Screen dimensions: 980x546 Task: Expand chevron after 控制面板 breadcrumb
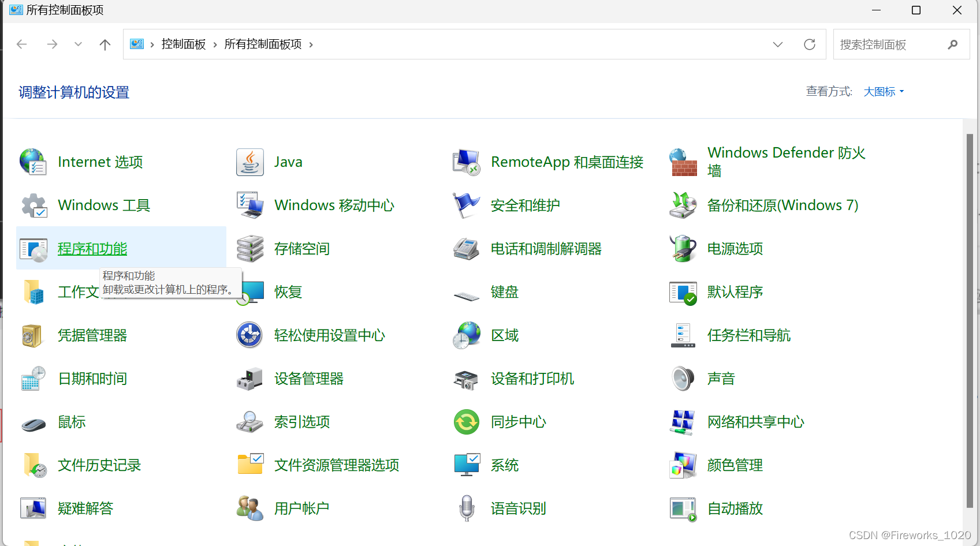(x=215, y=45)
